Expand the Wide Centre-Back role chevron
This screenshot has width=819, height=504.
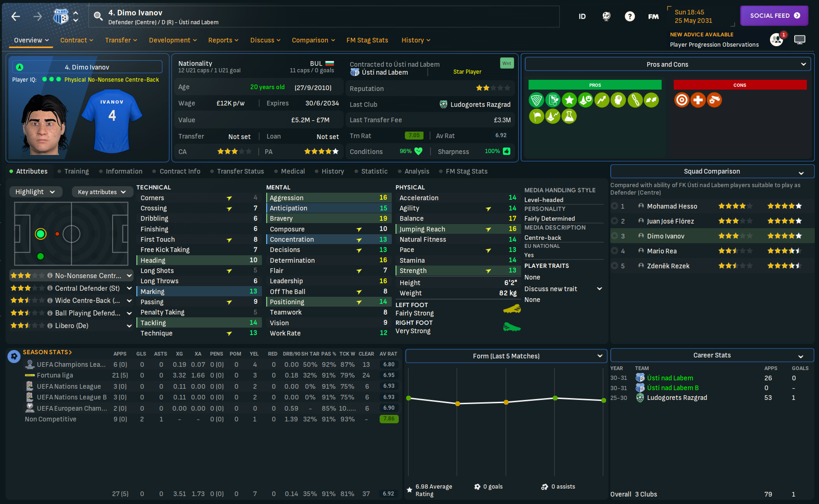(129, 301)
